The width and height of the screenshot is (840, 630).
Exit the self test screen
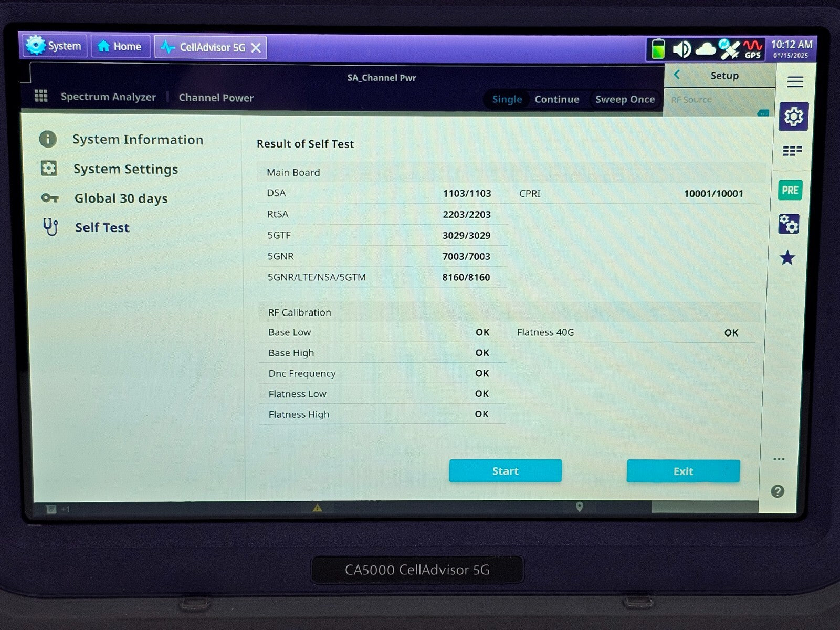click(683, 471)
